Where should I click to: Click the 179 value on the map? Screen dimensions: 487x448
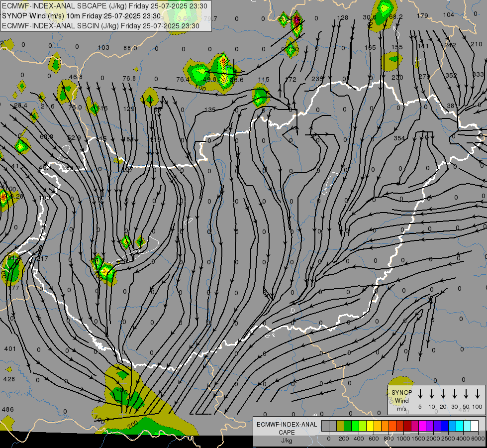[x=422, y=15]
